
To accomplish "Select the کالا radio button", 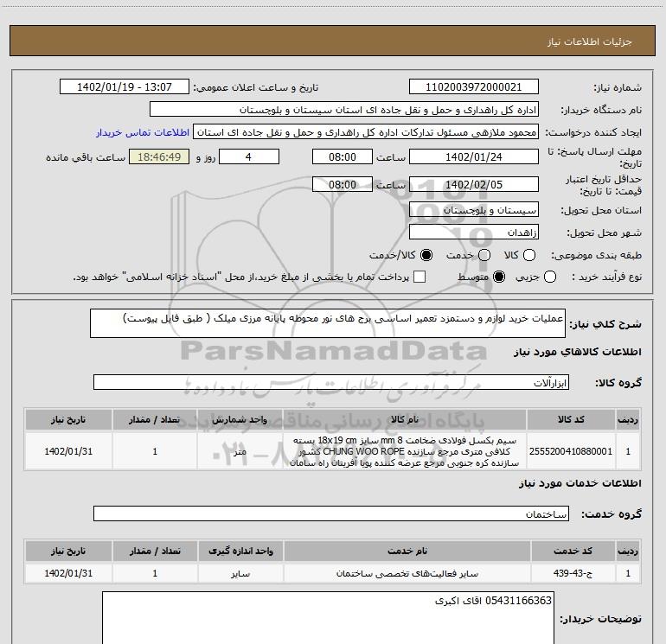I will pos(529,255).
